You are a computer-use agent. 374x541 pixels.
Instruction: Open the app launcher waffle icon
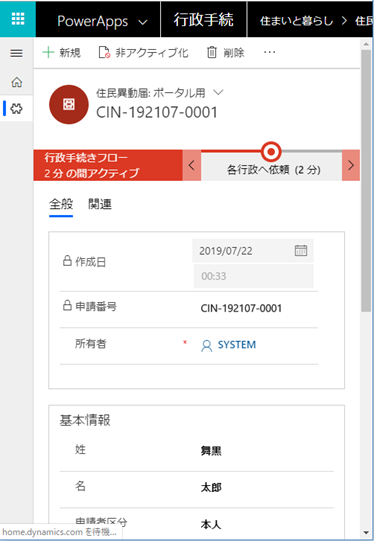click(x=18, y=19)
